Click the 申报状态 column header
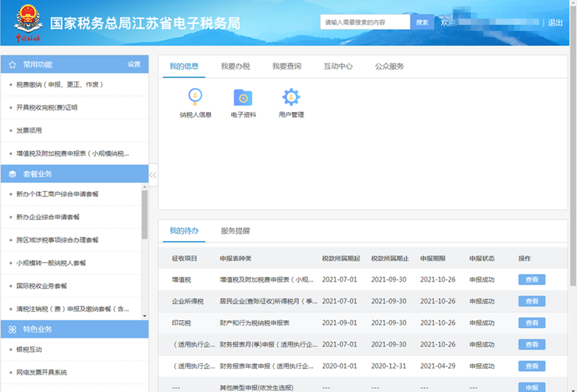Screen dimensions: 578x392 482,259
